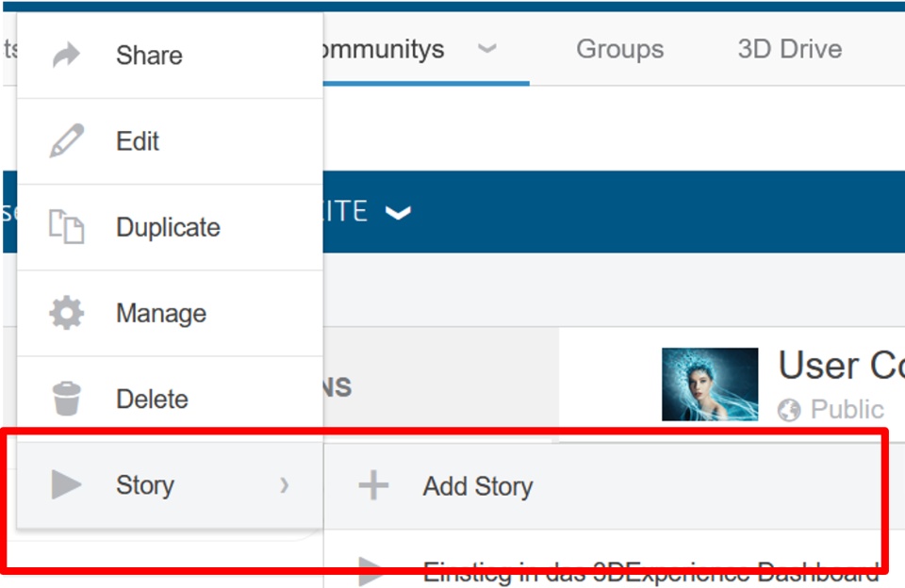Click the plus icon beside Add Story

tap(373, 486)
